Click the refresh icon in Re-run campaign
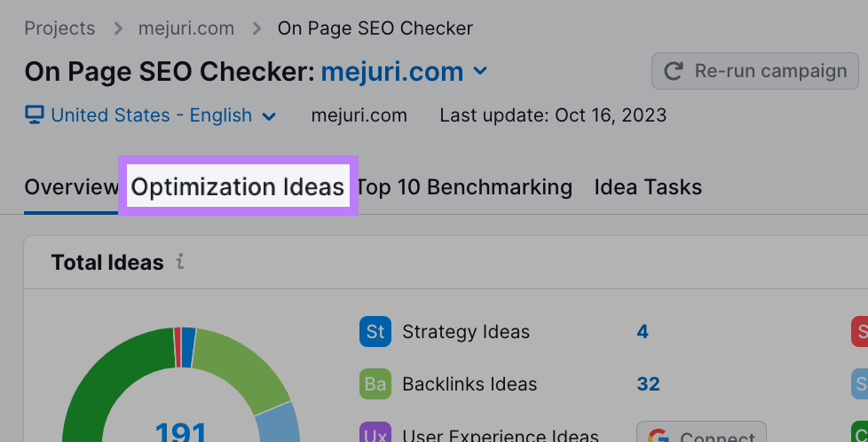 675,71
